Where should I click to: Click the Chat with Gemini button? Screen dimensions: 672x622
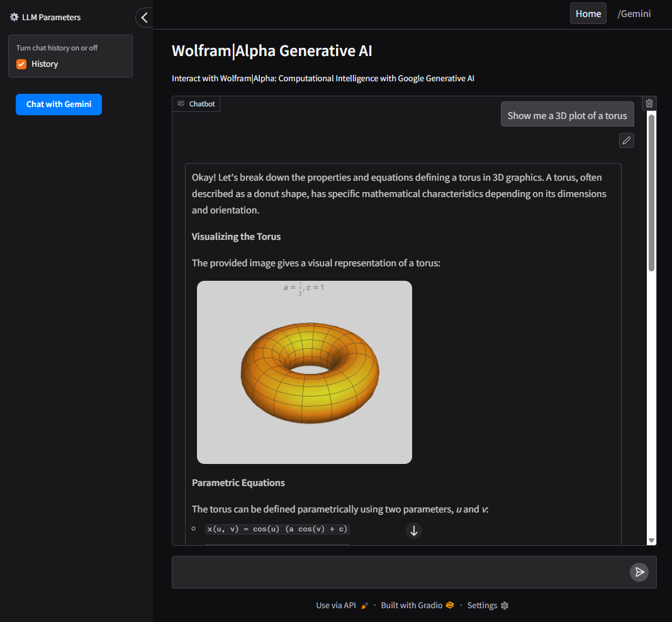[x=59, y=105]
